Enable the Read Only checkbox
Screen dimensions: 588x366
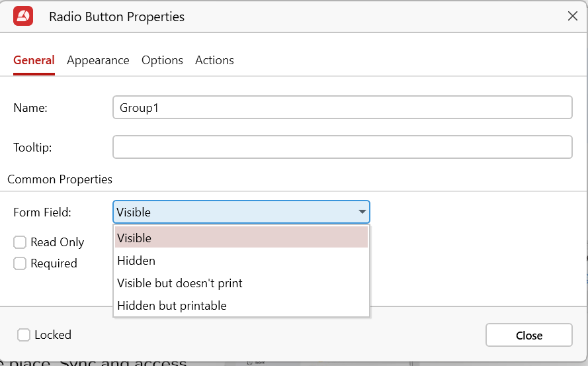[21, 242]
